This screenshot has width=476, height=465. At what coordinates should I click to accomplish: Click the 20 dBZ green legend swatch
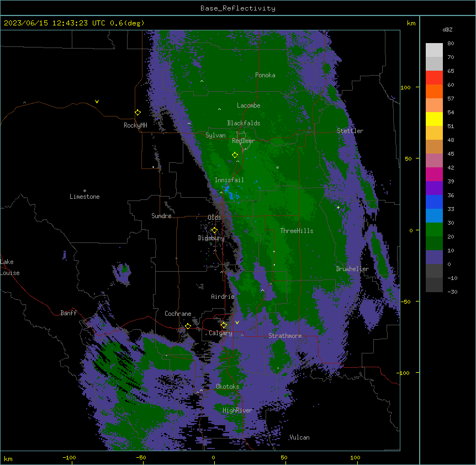click(434, 230)
